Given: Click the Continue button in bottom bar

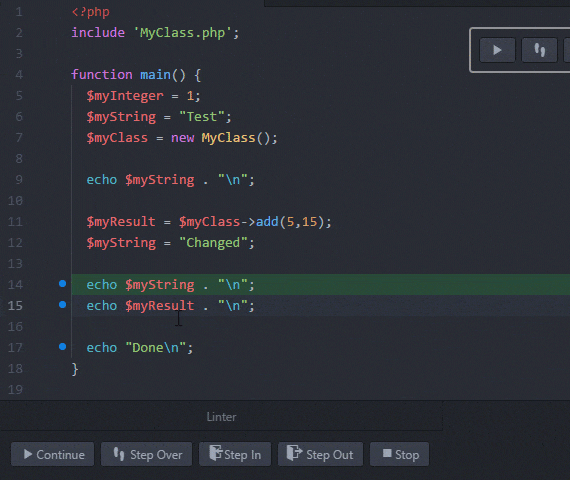Looking at the screenshot, I should pos(53,454).
